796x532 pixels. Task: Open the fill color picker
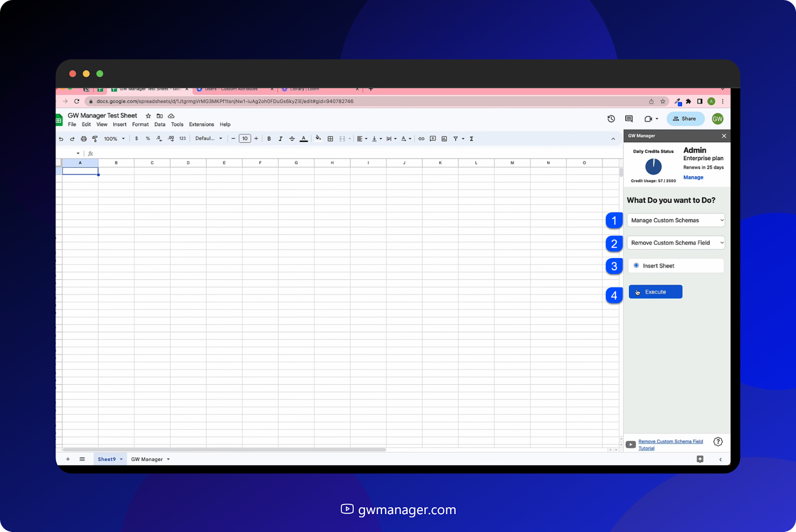pyautogui.click(x=318, y=139)
